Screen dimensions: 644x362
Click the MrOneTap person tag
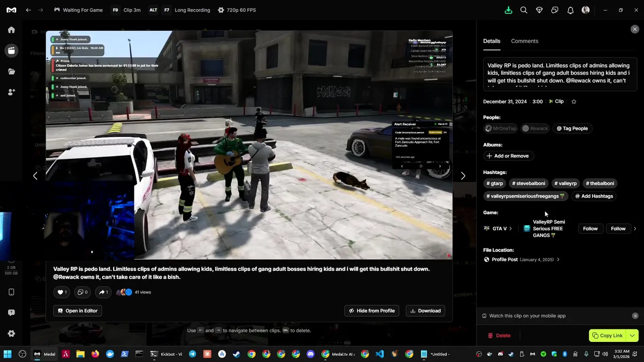501,128
